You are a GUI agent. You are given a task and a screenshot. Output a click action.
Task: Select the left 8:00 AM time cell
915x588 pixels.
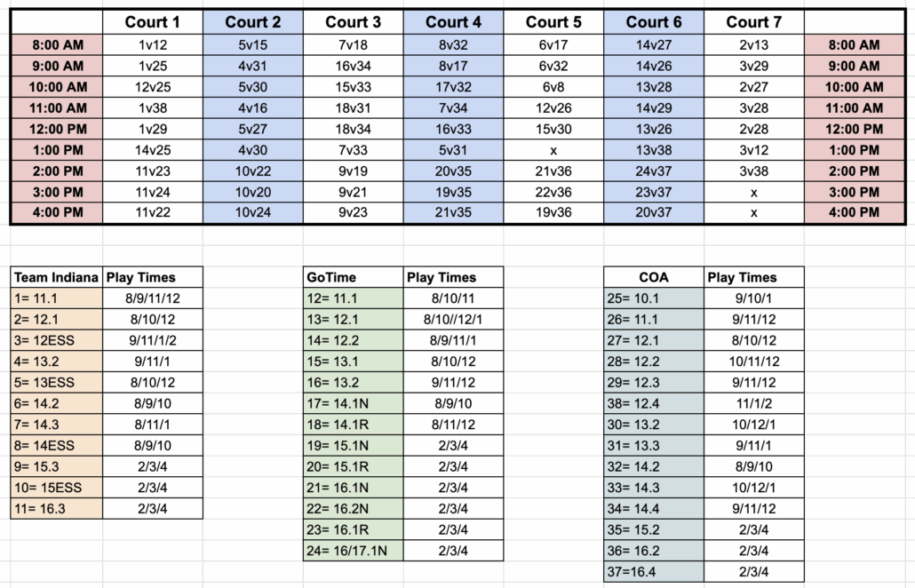click(57, 44)
